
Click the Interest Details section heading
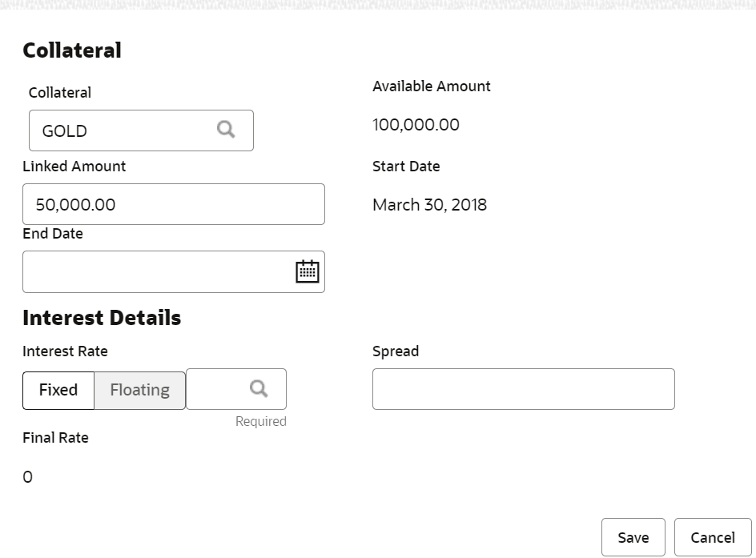(102, 318)
